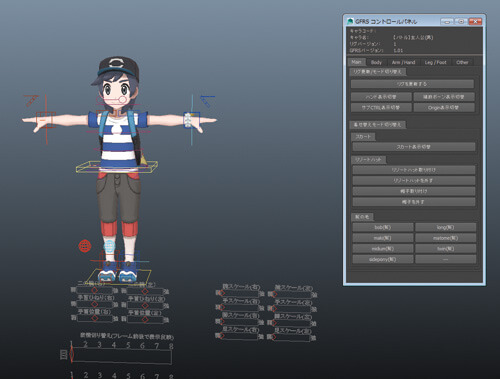Click number 4 above the 目 switch track
This screenshot has width=500, height=379.
point(114,345)
